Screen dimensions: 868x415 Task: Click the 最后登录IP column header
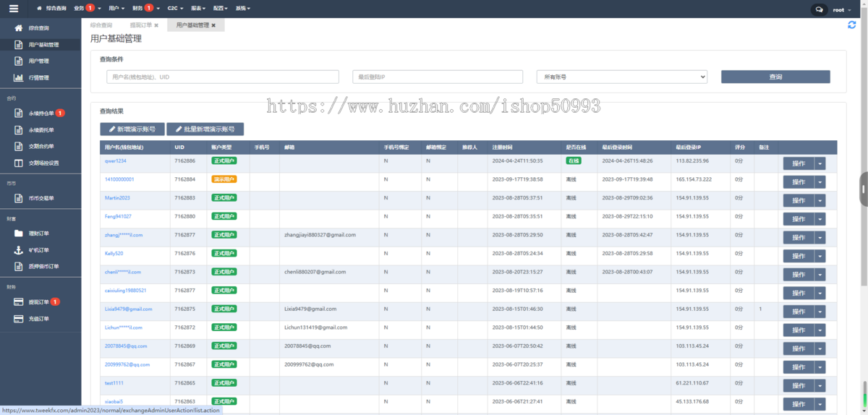[689, 147]
